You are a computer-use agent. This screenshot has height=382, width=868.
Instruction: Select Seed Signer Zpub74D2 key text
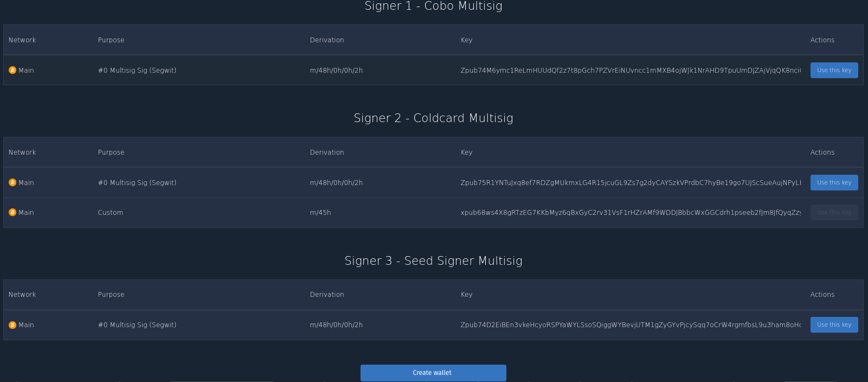click(x=631, y=324)
